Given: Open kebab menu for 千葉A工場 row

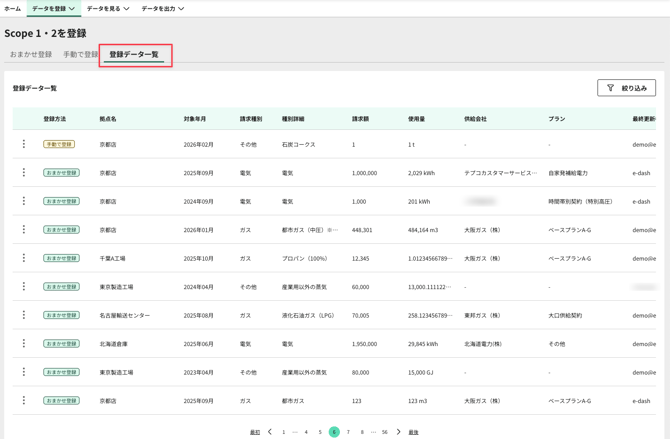Looking at the screenshot, I should pyautogui.click(x=24, y=258).
